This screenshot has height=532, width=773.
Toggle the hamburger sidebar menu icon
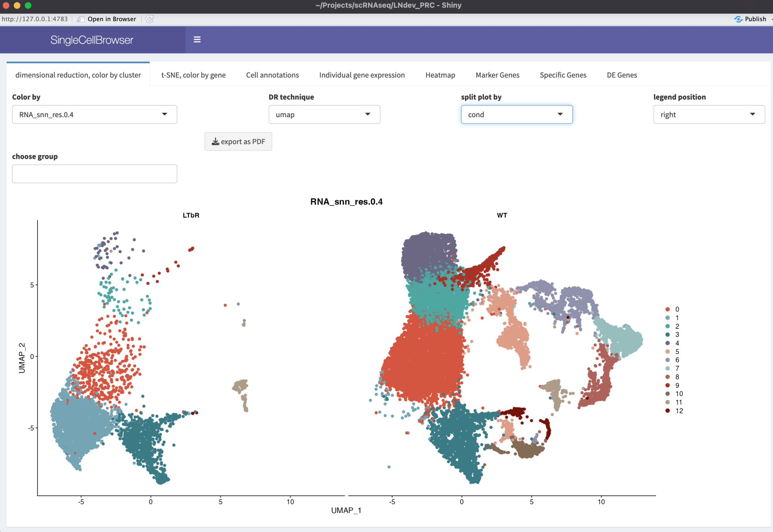197,39
